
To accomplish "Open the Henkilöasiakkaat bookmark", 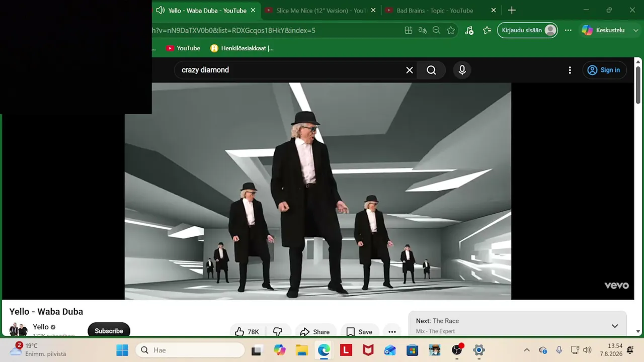I will pos(242,48).
